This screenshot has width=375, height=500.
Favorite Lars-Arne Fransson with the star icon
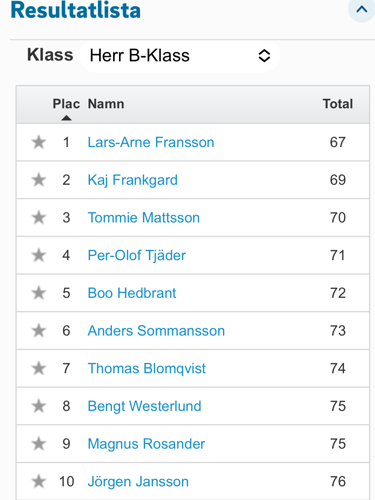[39, 142]
